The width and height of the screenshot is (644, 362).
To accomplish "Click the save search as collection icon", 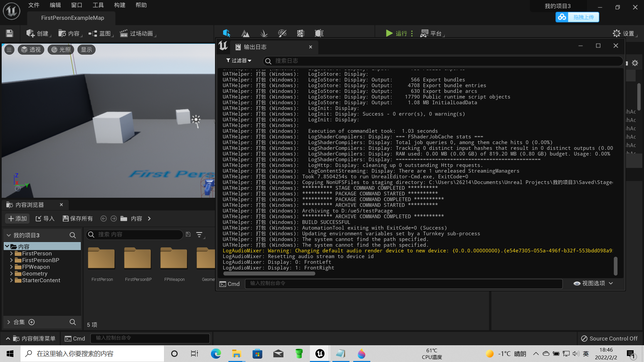I will (188, 235).
